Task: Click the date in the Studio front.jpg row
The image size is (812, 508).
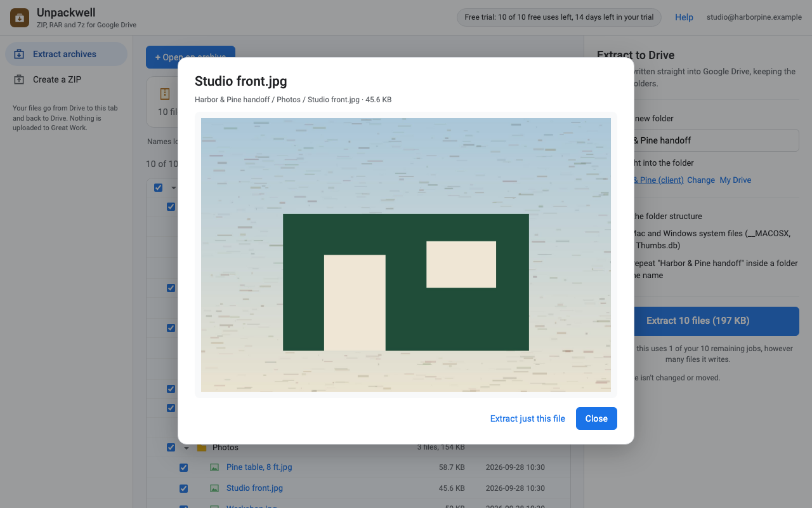Action: coord(515,488)
